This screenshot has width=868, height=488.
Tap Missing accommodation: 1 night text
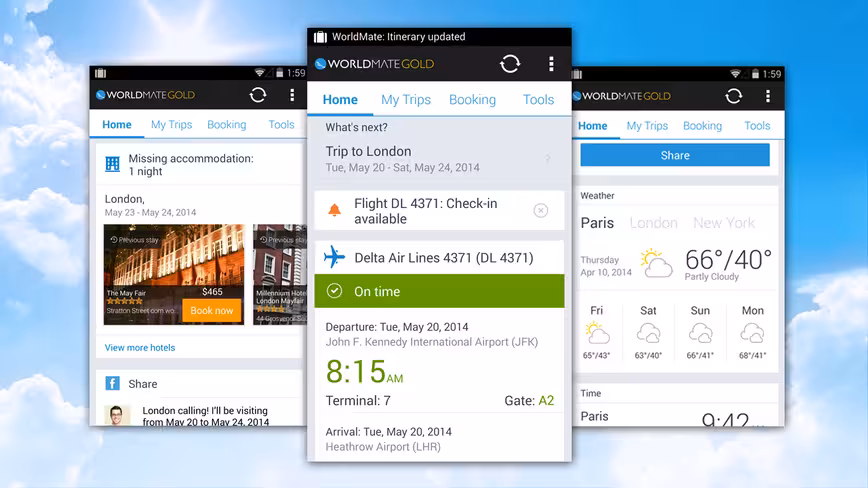coord(191,165)
